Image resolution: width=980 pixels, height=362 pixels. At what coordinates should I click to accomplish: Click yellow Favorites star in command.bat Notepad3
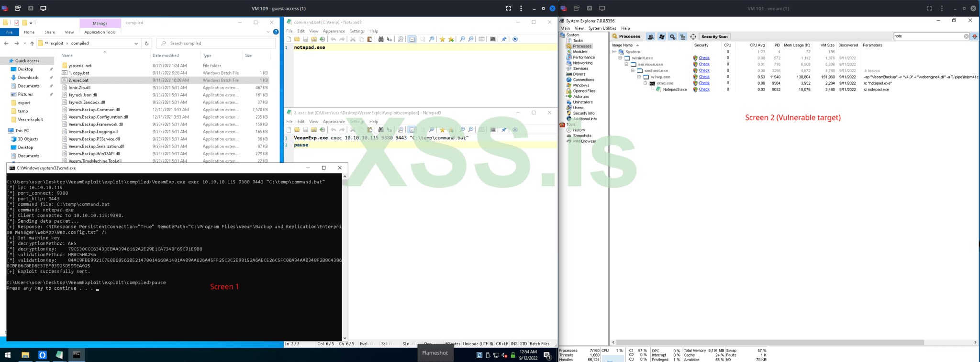click(x=442, y=39)
